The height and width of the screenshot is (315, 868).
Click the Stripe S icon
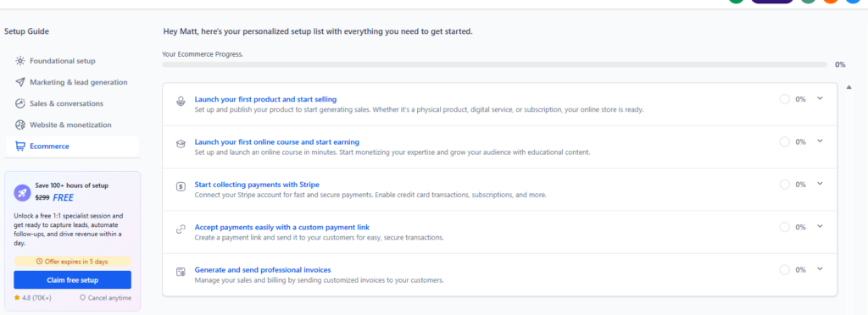tap(181, 187)
